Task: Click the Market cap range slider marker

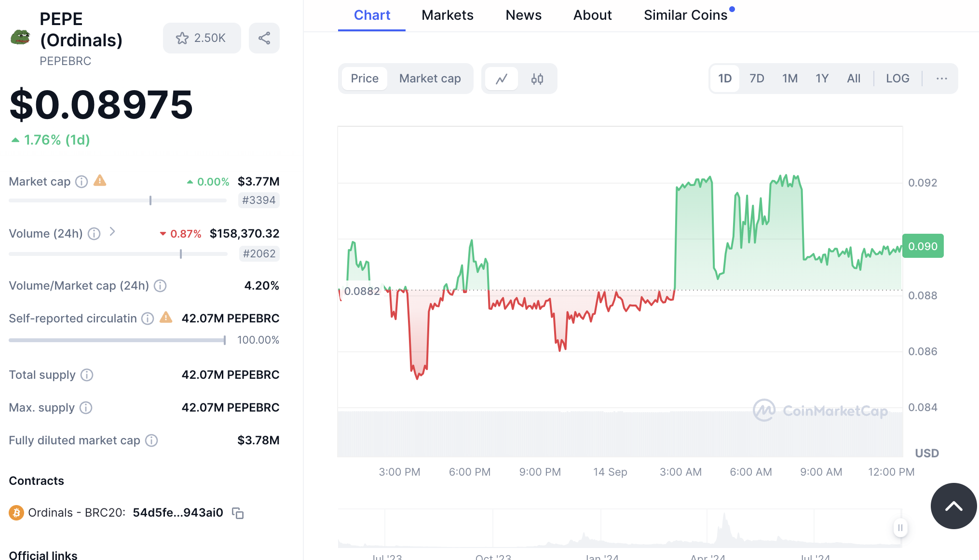Action: [150, 200]
